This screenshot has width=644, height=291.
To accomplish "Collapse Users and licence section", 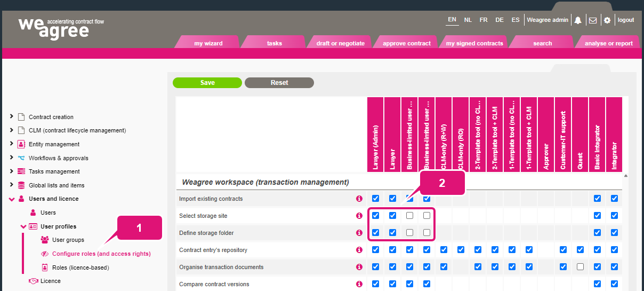I will coord(12,199).
